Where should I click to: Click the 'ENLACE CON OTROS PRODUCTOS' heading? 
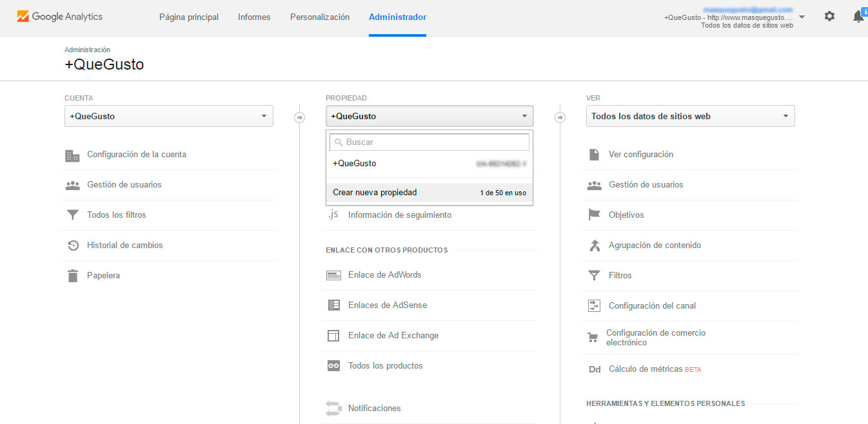coord(387,250)
